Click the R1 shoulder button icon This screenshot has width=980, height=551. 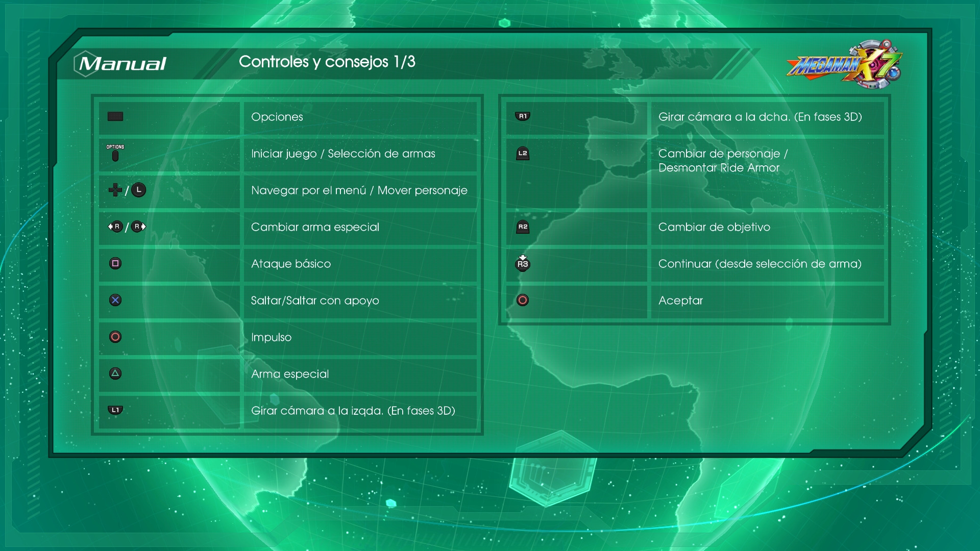[523, 116]
